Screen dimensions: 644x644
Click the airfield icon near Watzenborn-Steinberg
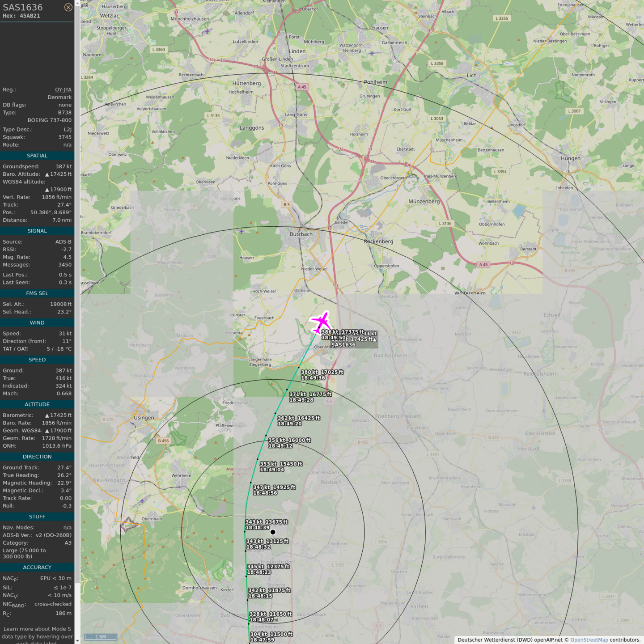click(372, 53)
